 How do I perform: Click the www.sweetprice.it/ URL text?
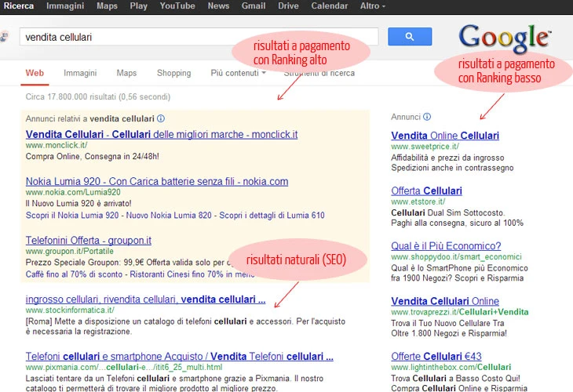point(425,147)
